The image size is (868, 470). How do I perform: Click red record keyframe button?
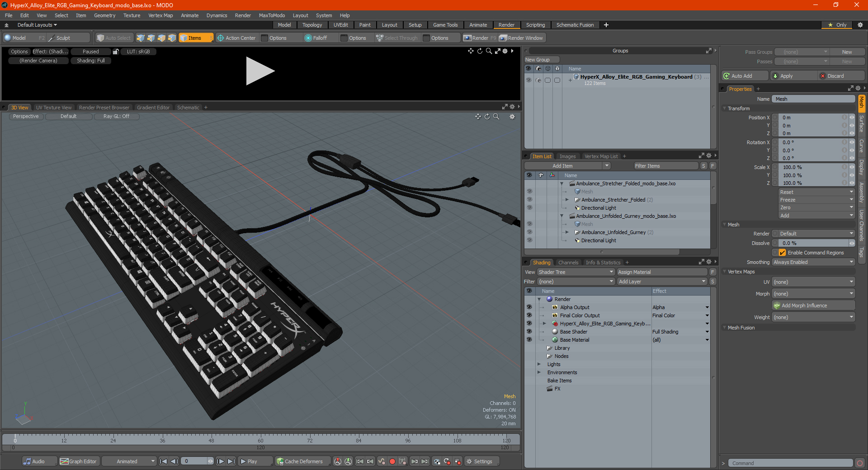point(392,461)
